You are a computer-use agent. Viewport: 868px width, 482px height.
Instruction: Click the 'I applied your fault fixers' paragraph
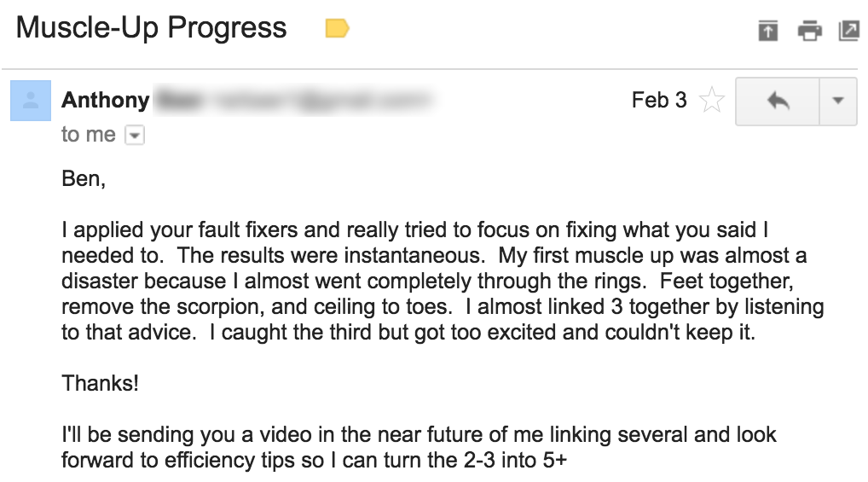coord(443,281)
